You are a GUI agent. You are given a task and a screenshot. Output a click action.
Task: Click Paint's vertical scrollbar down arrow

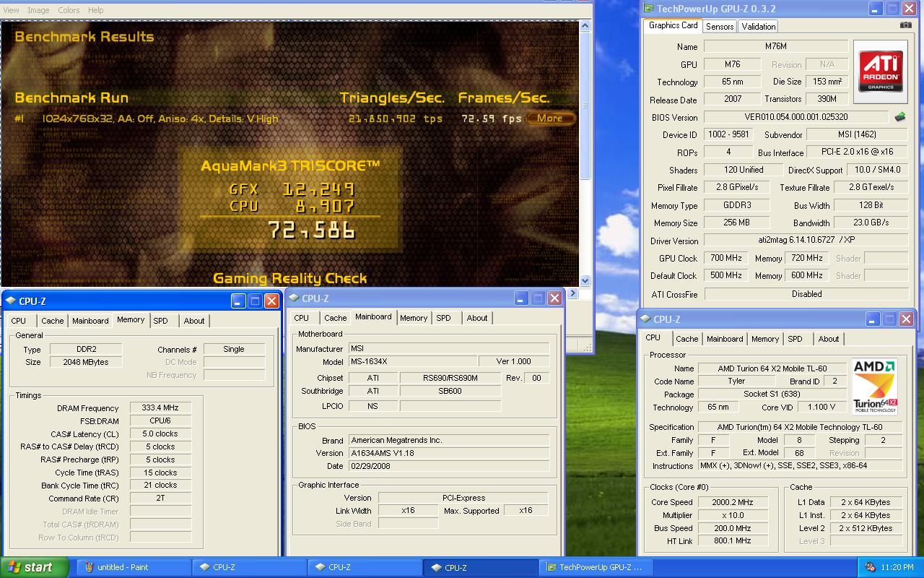[x=585, y=281]
